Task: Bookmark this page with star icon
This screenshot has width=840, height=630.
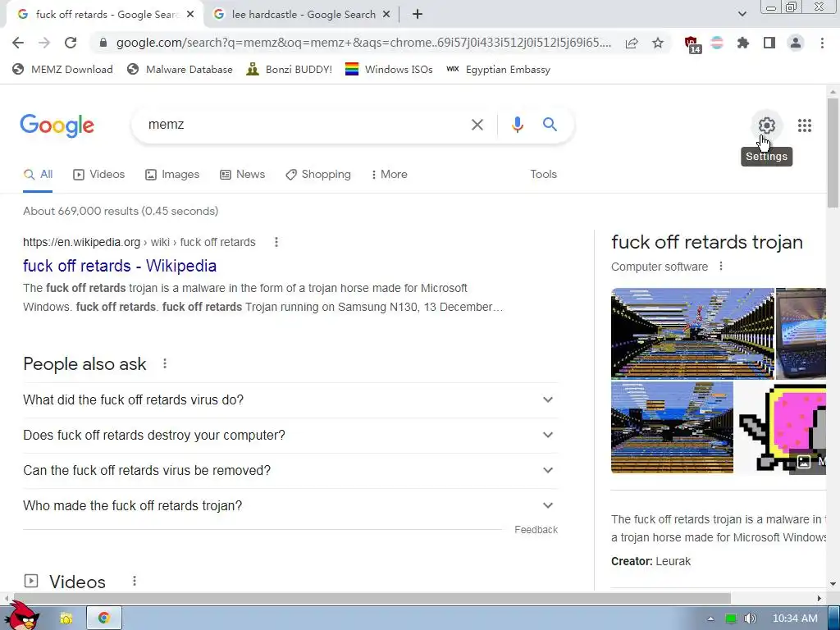Action: coord(658,43)
